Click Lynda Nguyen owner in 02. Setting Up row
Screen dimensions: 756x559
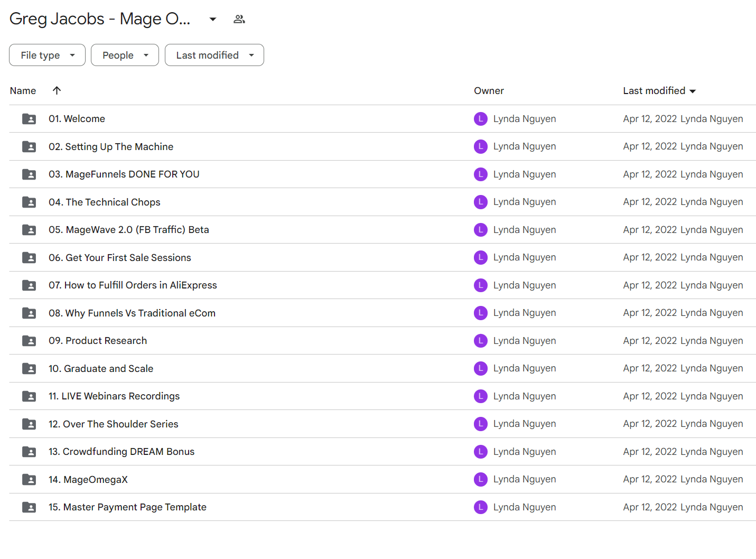coord(525,146)
